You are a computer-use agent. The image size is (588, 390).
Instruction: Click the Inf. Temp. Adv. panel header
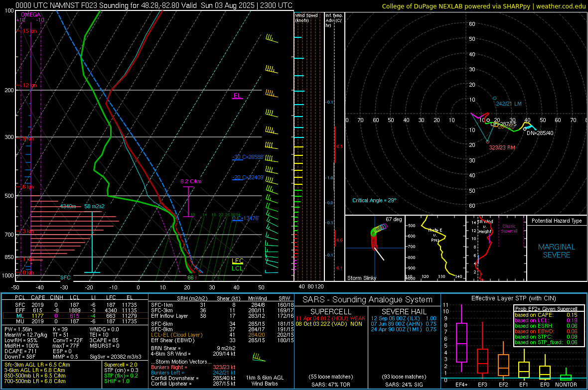[x=334, y=20]
